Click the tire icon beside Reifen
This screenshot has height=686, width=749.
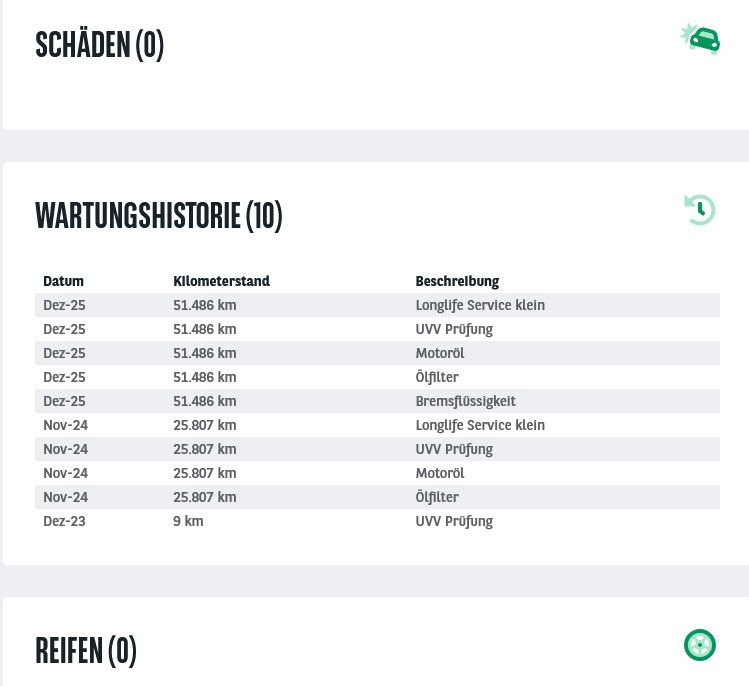700,645
